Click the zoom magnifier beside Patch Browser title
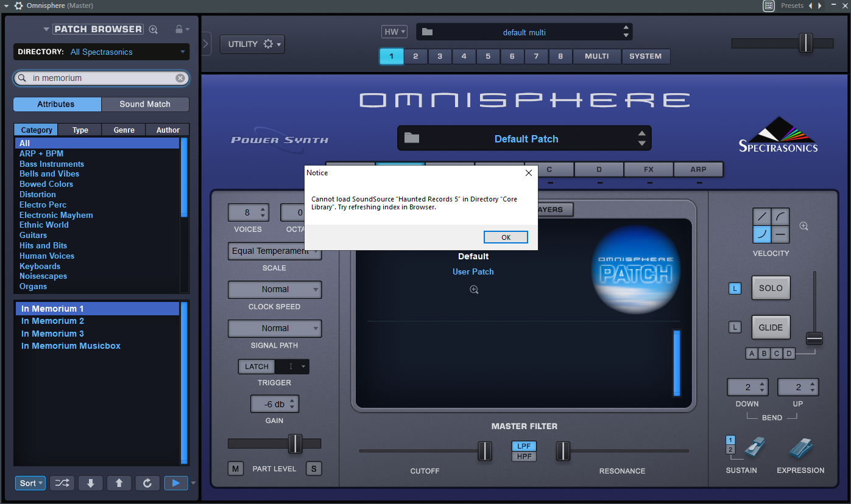 coord(154,29)
